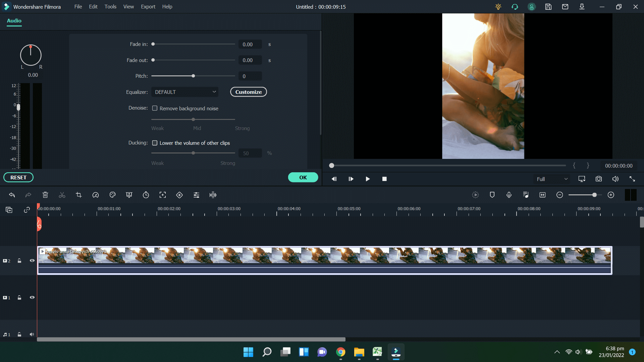This screenshot has height=362, width=644.
Task: Mute audio track 1 speaker
Action: click(32, 334)
